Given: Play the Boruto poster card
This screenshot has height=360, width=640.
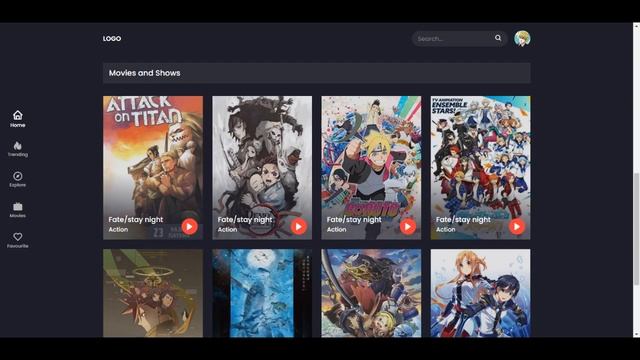Looking at the screenshot, I should 408,226.
